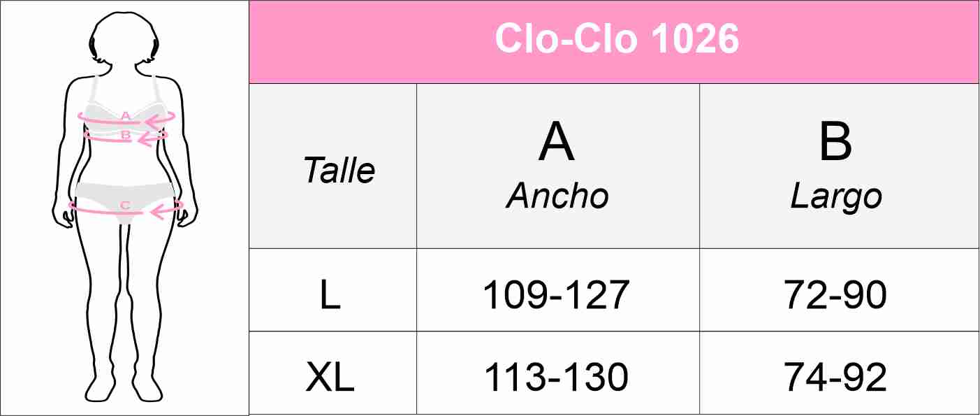Select the L size row label

pyautogui.click(x=330, y=296)
